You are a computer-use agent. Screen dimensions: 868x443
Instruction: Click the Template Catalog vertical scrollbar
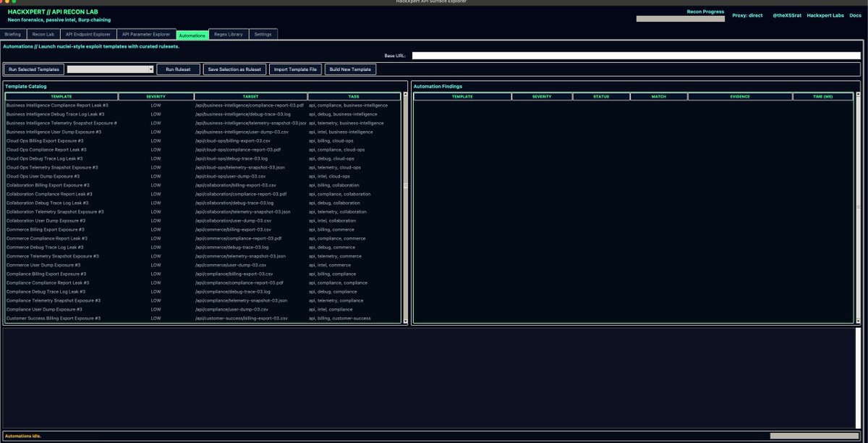[405, 186]
